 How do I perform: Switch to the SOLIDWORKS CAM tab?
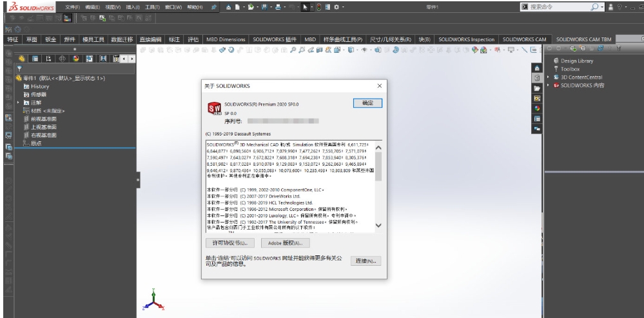(x=525, y=39)
